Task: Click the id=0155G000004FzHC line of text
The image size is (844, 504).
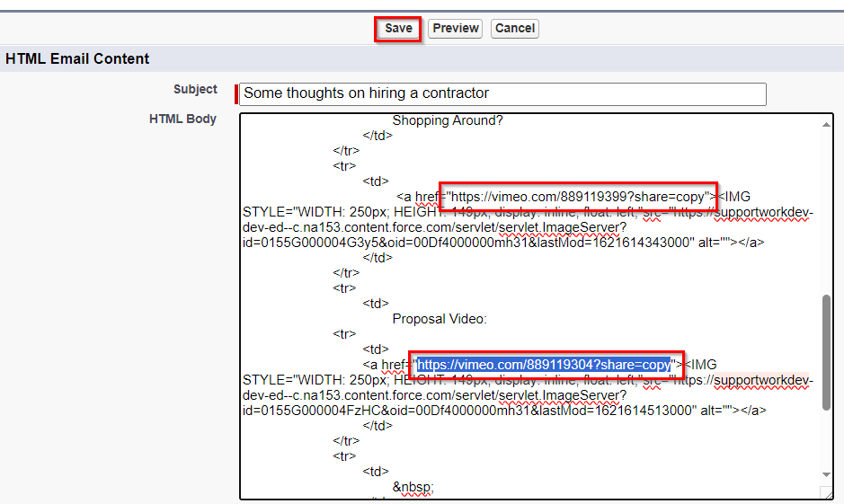Action: tap(504, 411)
